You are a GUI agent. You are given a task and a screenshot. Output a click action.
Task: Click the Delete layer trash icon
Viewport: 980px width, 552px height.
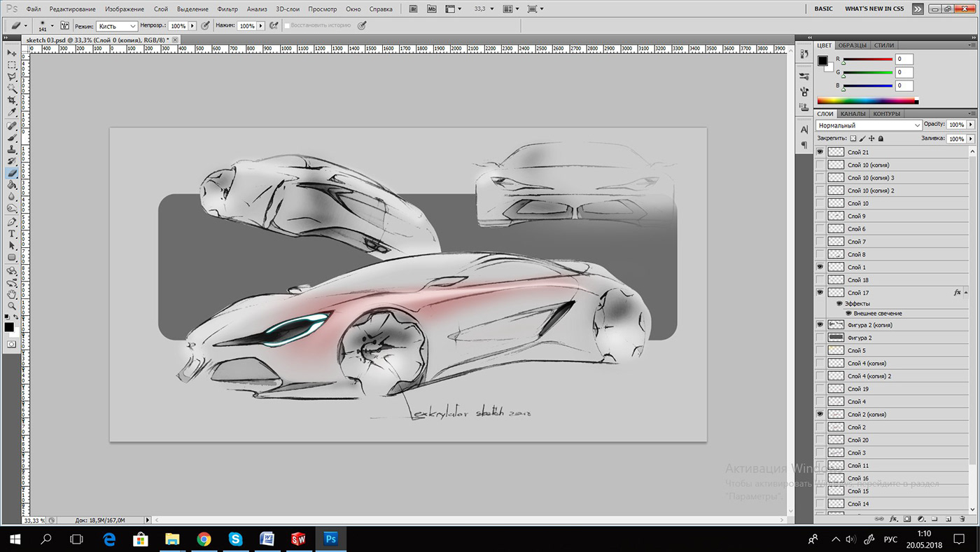962,519
